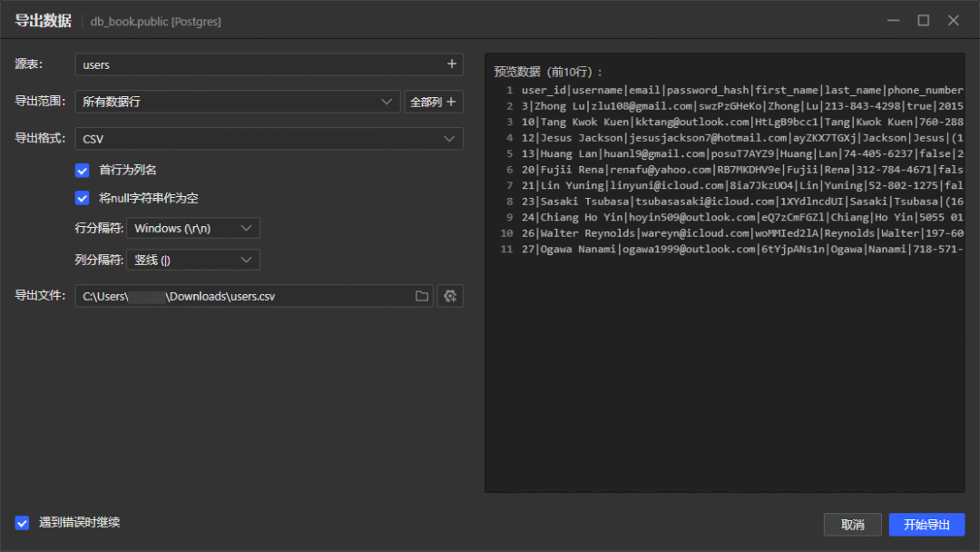This screenshot has width=980, height=552.
Task: Minimize the export data dialog
Action: pos(893,21)
